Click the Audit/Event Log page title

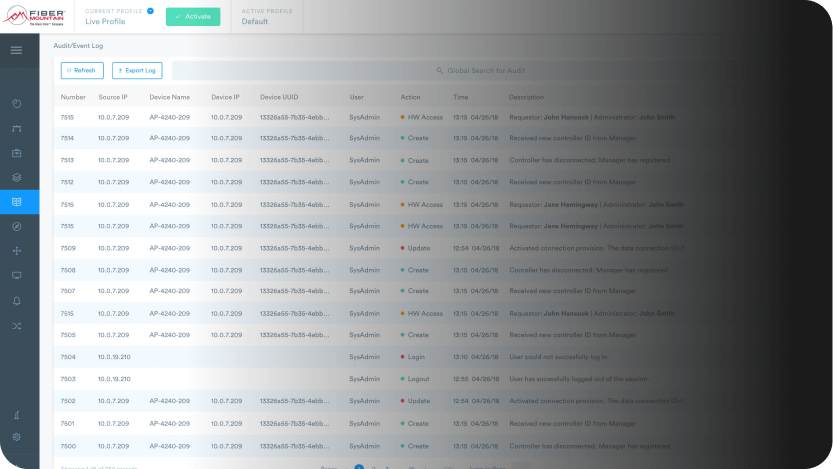78,46
